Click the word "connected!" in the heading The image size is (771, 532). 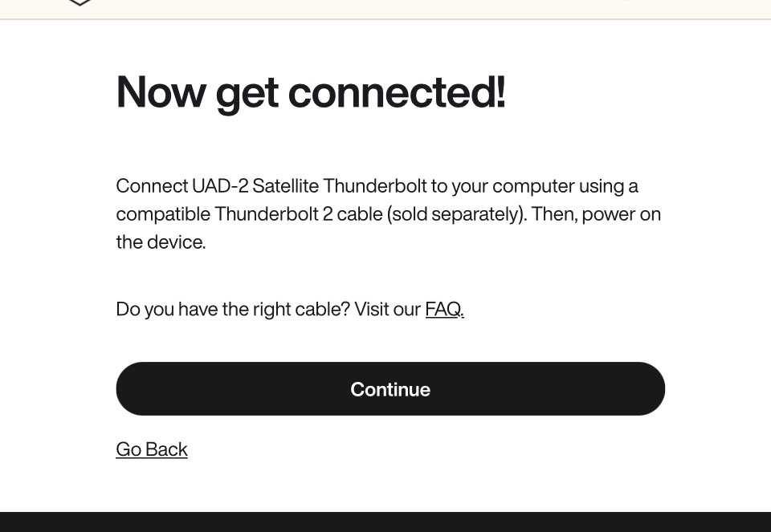pyautogui.click(x=397, y=91)
